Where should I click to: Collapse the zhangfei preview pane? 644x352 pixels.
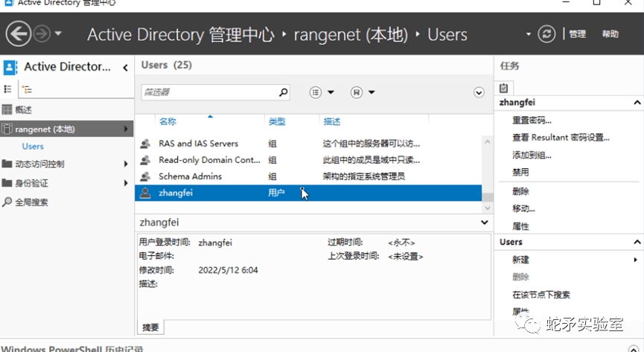click(x=485, y=223)
